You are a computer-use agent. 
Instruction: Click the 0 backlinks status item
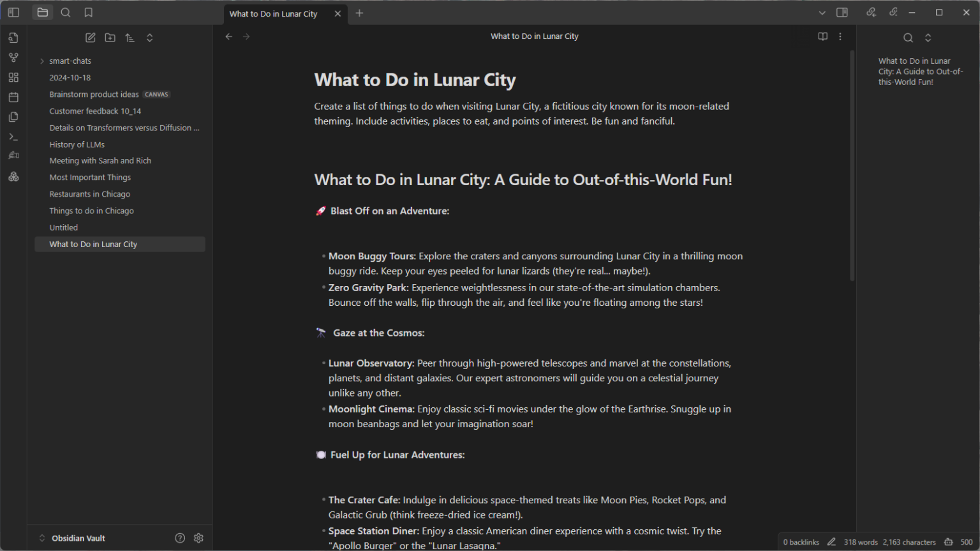801,542
